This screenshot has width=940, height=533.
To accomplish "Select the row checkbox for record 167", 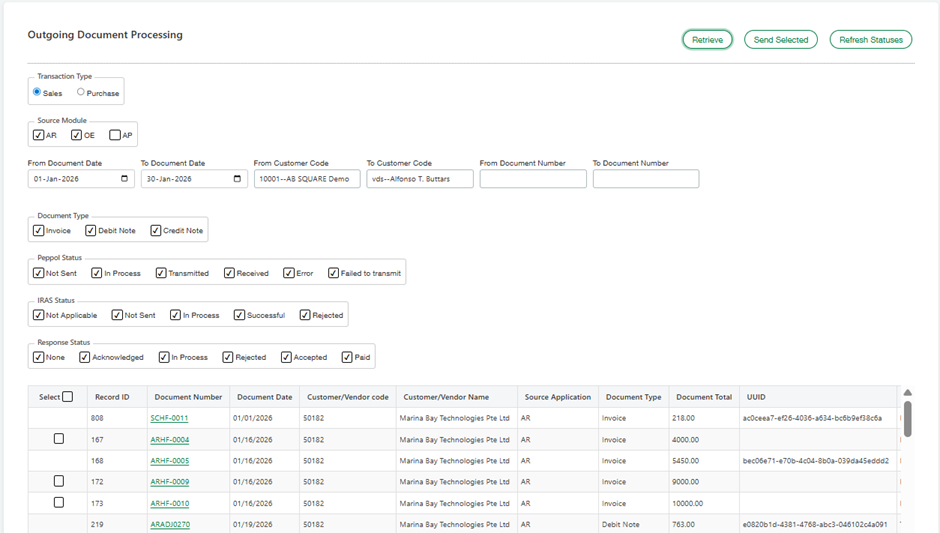I will (59, 439).
